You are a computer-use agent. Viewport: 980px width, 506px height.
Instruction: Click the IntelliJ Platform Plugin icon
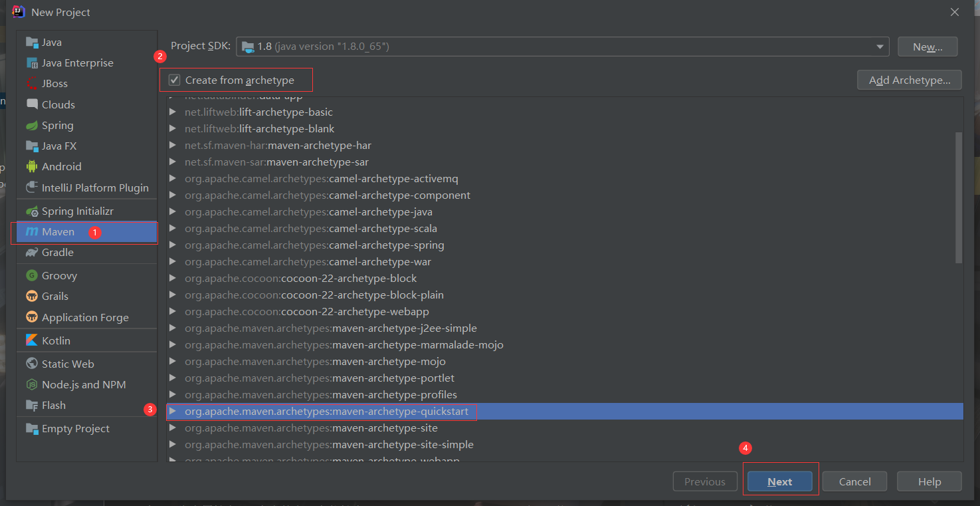[x=32, y=188]
